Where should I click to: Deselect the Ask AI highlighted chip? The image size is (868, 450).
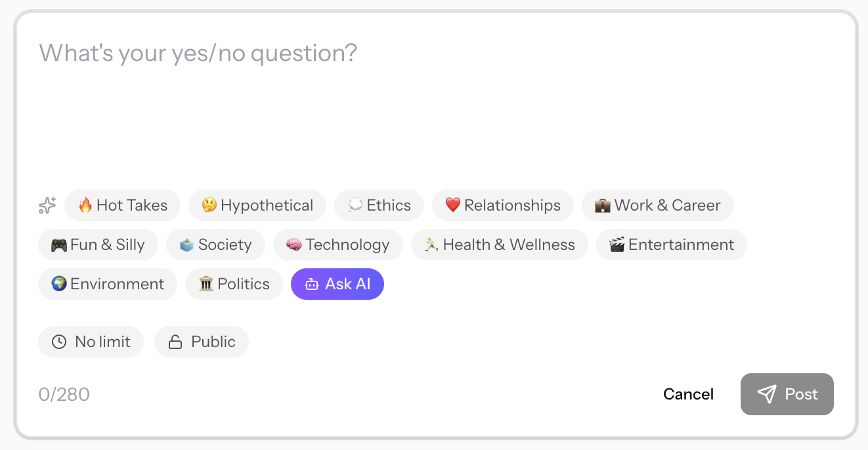pos(337,283)
